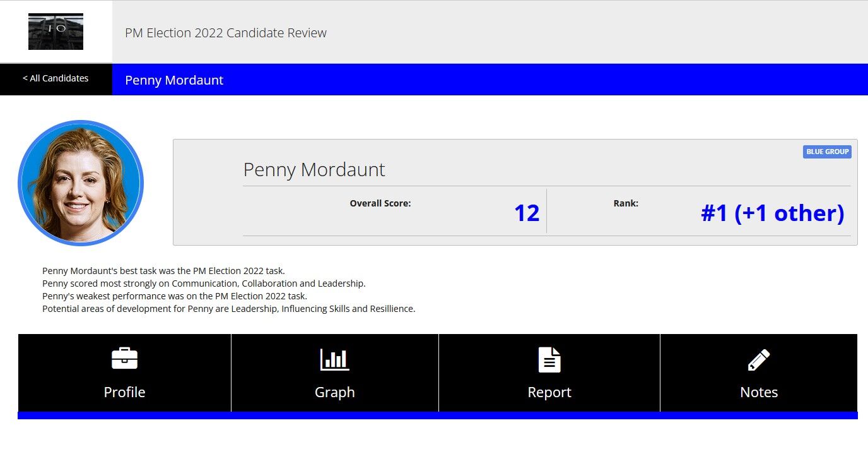Screen dimensions: 868x466
Task: Click the sentence about weakest performance
Action: (x=175, y=296)
